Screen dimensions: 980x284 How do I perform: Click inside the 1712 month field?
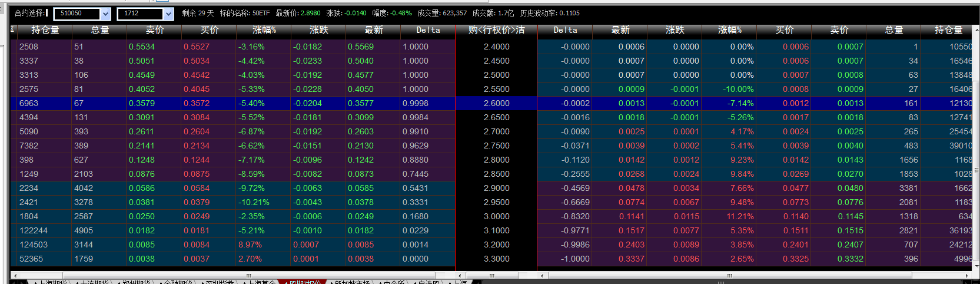(140, 14)
